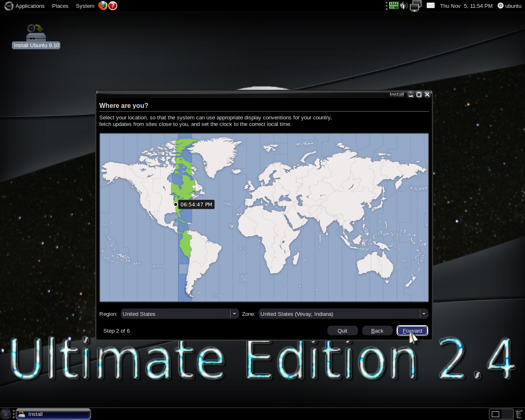525x420 pixels.
Task: Open the Install Ubuntu 9.10 desktop icon
Action: pyautogui.click(x=36, y=36)
